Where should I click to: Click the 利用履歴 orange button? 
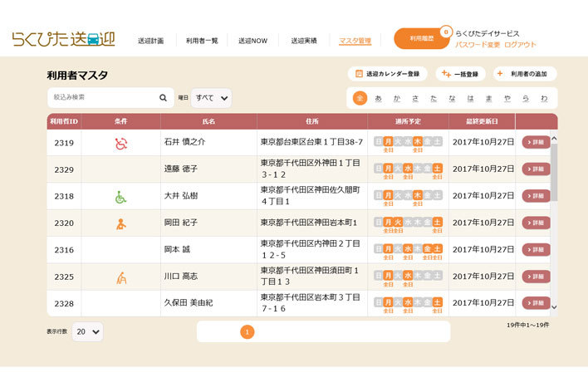[422, 38]
